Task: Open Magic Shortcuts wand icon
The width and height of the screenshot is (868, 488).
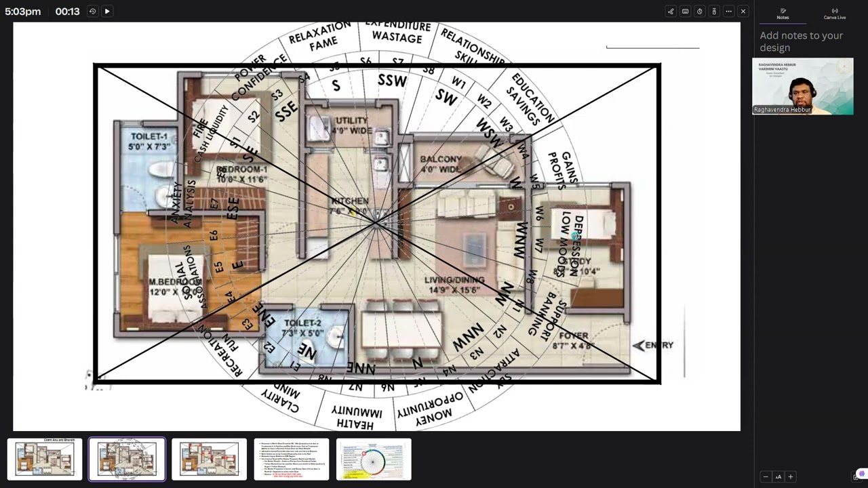Action: [x=671, y=12]
